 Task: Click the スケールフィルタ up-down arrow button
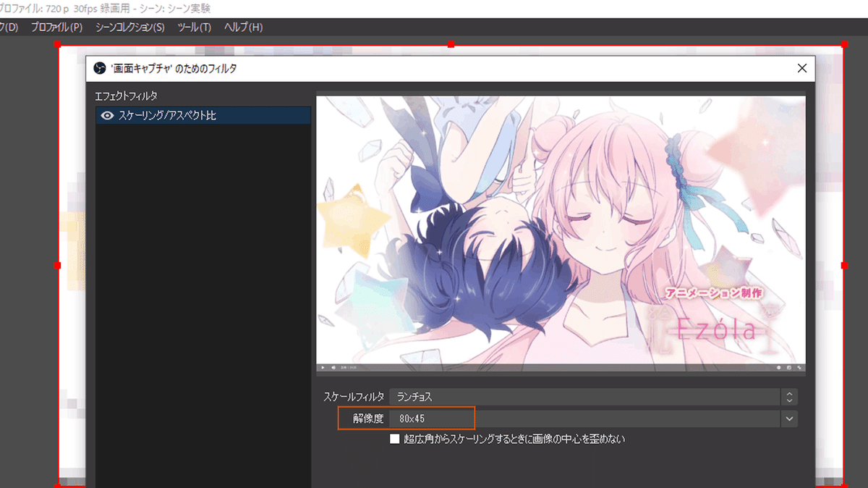point(789,397)
